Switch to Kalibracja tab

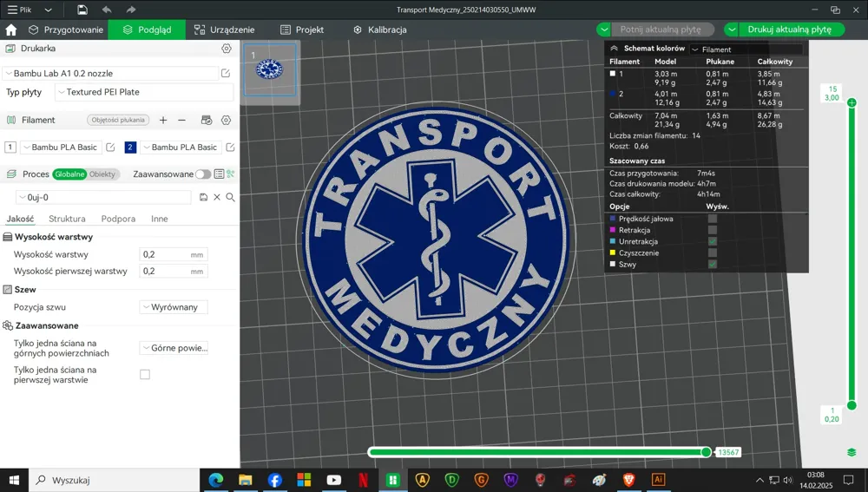click(380, 30)
